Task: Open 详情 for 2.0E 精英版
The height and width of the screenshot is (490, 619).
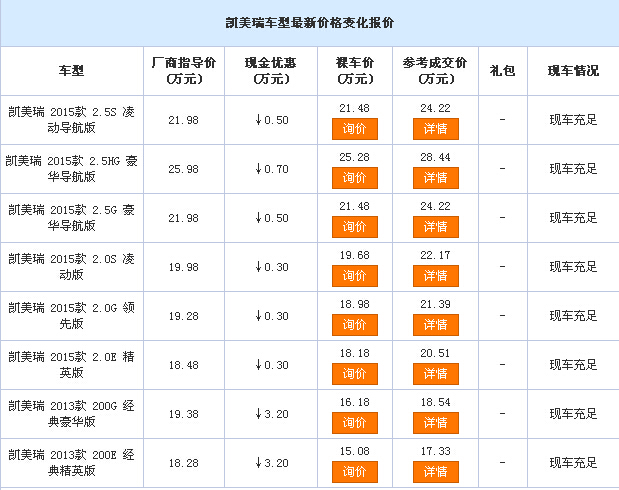Action: 436,374
